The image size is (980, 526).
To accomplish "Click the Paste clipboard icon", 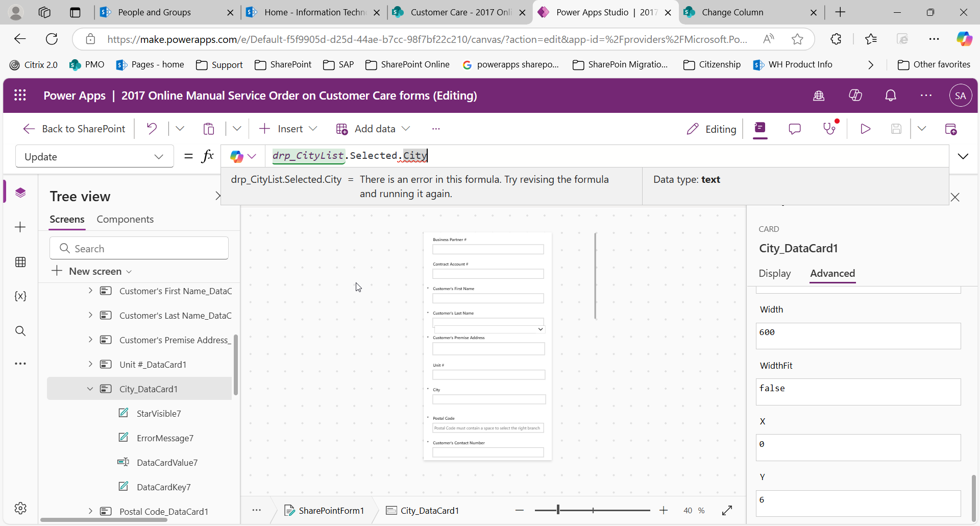I will point(209,129).
